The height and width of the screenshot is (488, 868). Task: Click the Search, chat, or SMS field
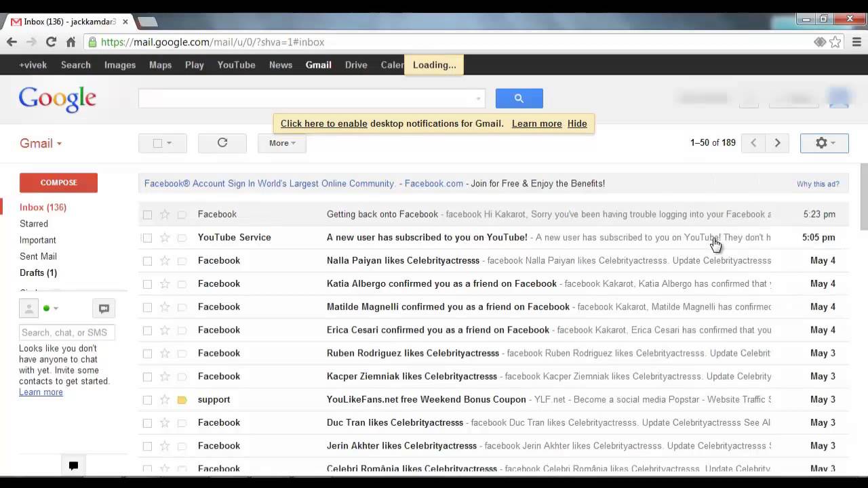click(x=67, y=332)
